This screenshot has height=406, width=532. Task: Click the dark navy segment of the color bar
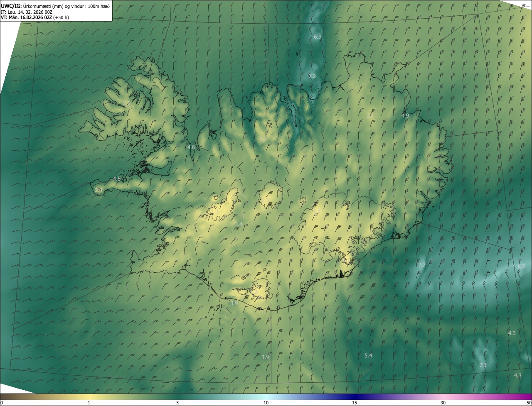(x=355, y=397)
